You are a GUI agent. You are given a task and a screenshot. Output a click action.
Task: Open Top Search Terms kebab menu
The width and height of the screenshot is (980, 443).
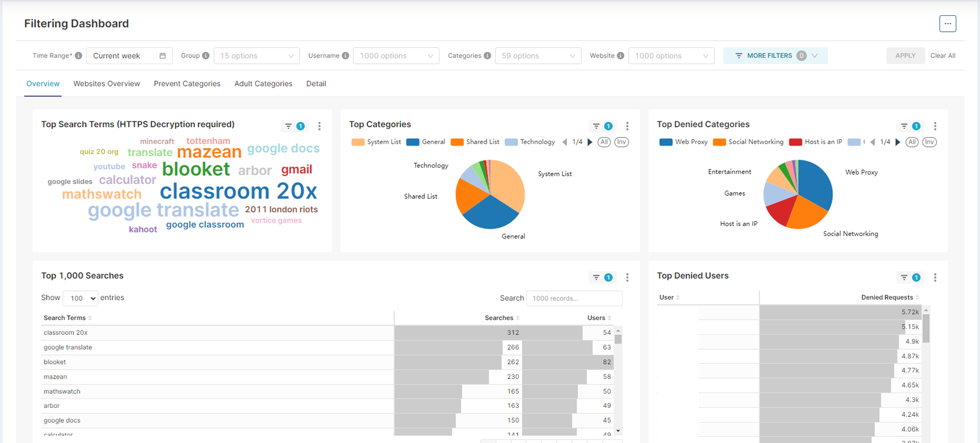coord(319,126)
